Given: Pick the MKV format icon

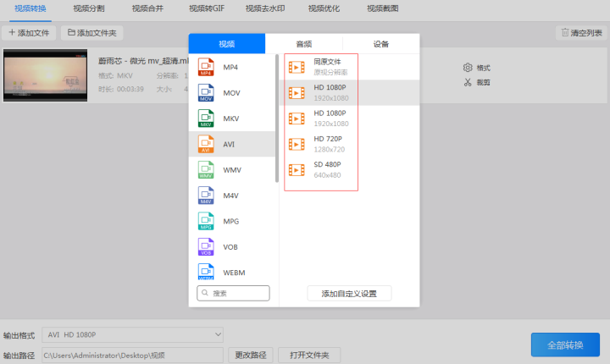Looking at the screenshot, I should pos(206,119).
